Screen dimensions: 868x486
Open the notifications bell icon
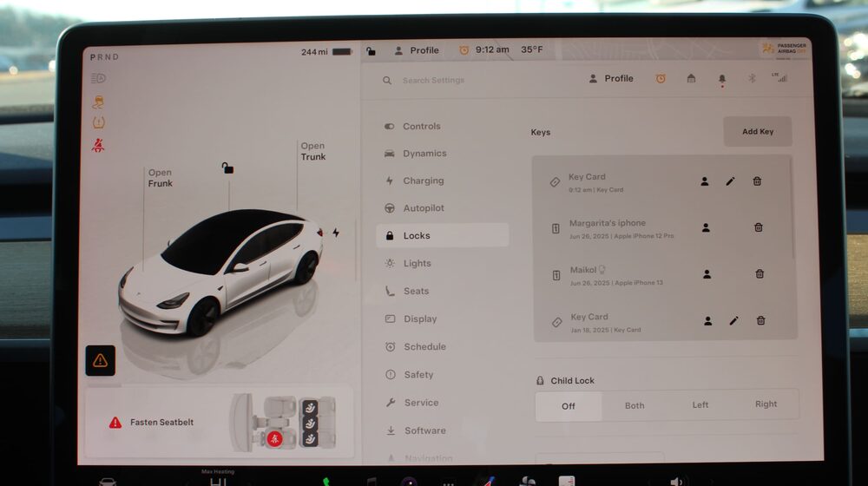pyautogui.click(x=721, y=79)
